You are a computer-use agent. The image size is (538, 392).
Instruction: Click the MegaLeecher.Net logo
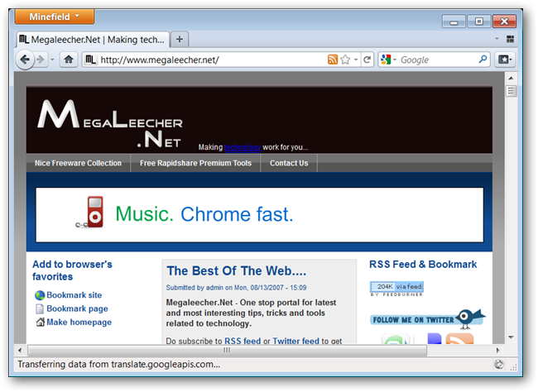(x=110, y=123)
